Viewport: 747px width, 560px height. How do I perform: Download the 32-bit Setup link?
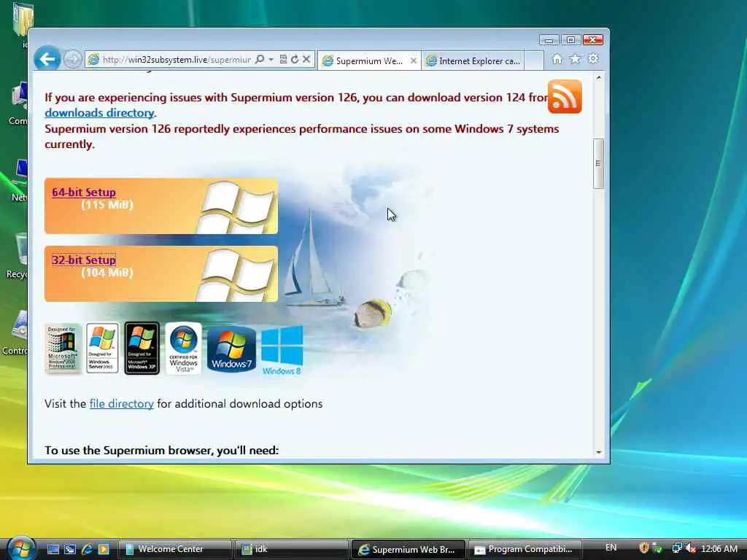point(84,260)
